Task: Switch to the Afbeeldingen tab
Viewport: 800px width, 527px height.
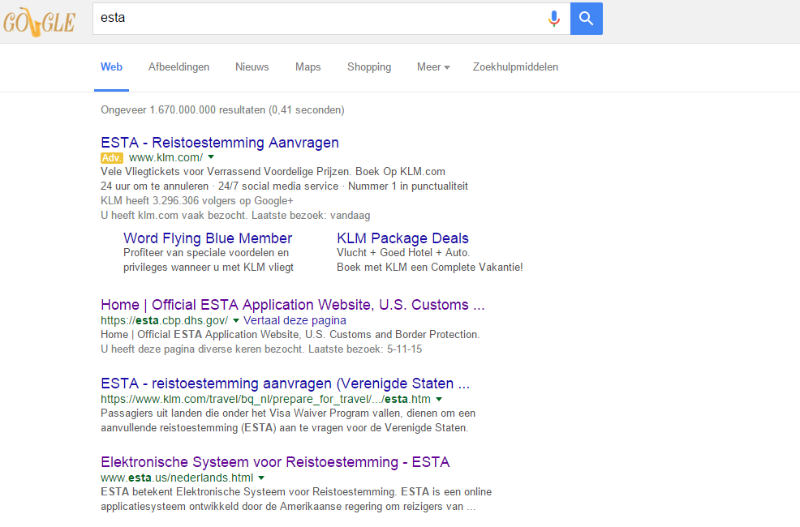Action: [x=179, y=67]
